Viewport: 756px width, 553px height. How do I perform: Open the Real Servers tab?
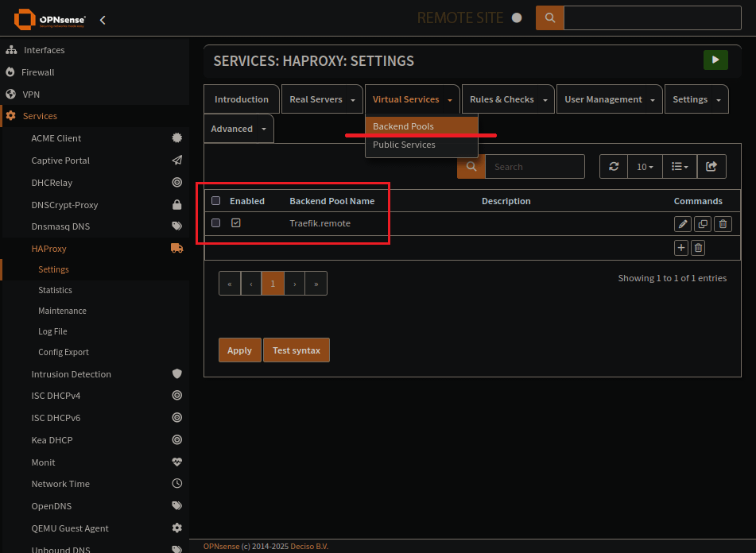coord(316,99)
